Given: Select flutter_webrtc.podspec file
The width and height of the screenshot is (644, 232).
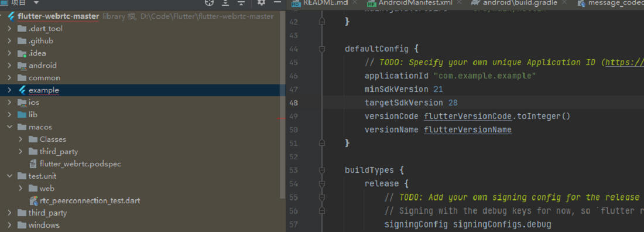Looking at the screenshot, I should (x=80, y=163).
